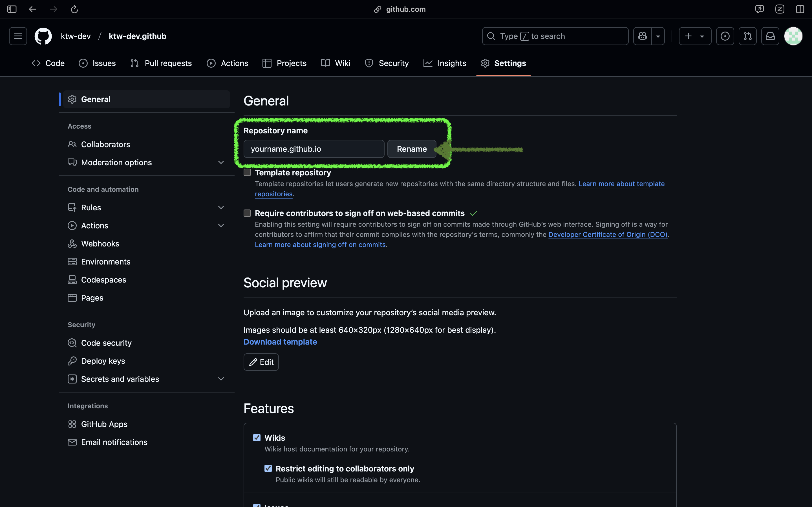The height and width of the screenshot is (507, 812).
Task: Expand the Rules sidebar section
Action: (x=147, y=208)
